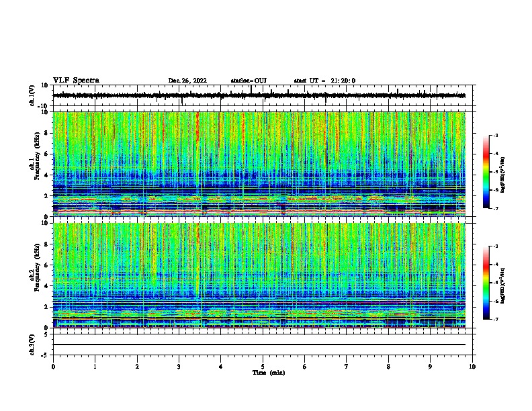The height and width of the screenshot is (411, 532).
Task: Click time axis tick label 2
Action: pyautogui.click(x=137, y=367)
